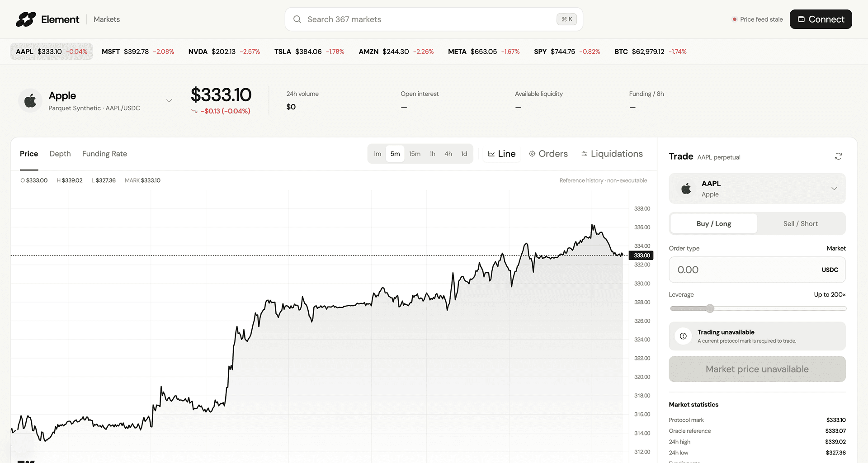Select the 5m timeframe
The height and width of the screenshot is (463, 868).
[395, 154]
